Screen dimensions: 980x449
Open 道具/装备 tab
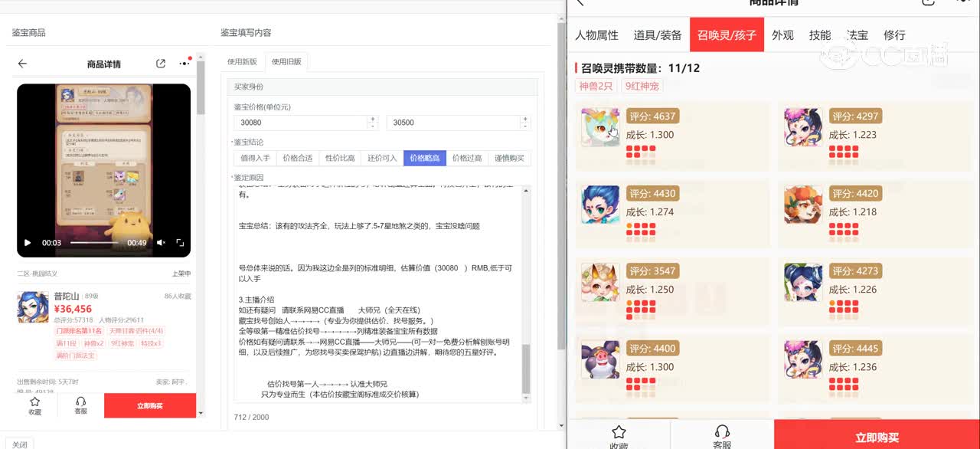[658, 35]
